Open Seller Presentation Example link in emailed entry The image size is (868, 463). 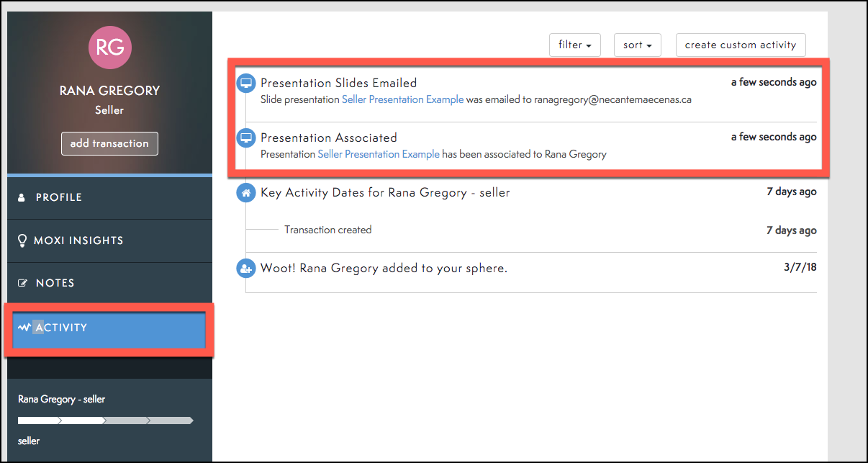402,100
